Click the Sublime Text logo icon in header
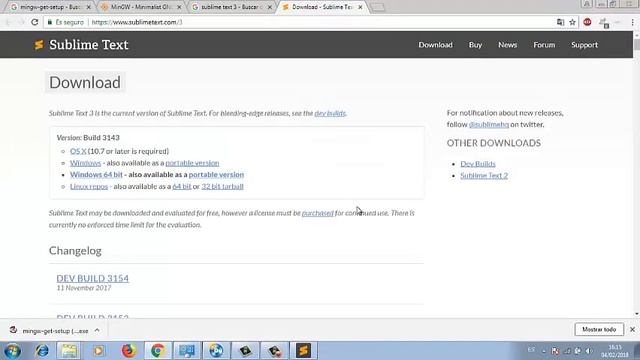Image resolution: width=640 pixels, height=360 pixels. (39, 45)
